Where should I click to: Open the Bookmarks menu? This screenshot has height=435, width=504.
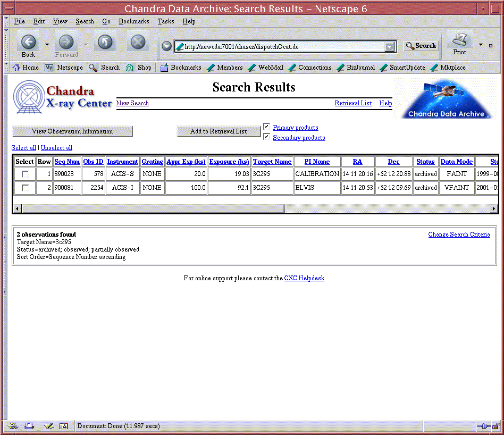(133, 21)
